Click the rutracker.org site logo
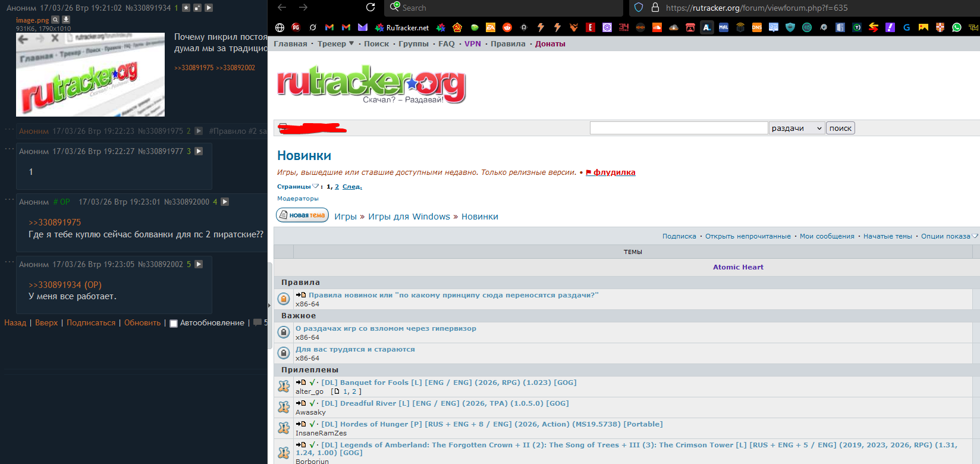This screenshot has width=980, height=464. [x=371, y=84]
